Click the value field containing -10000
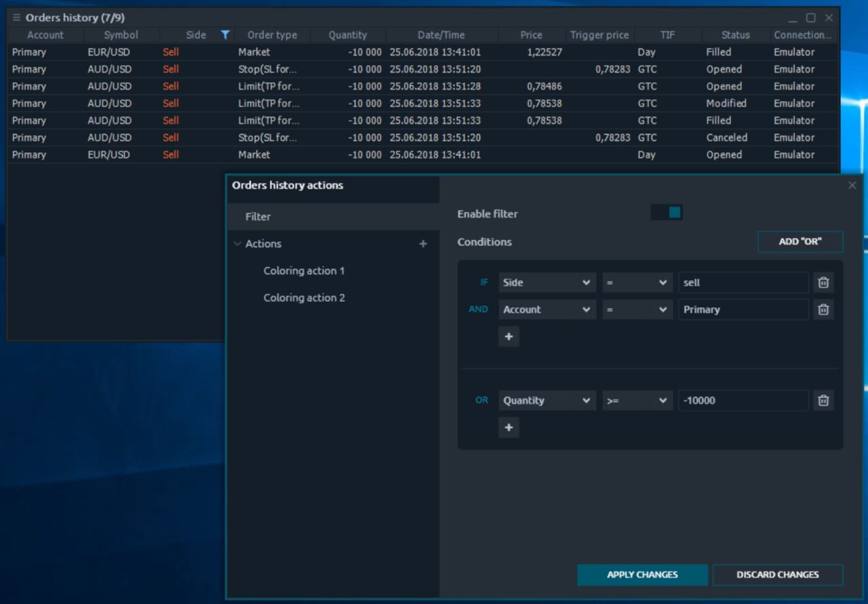This screenshot has height=604, width=868. (x=743, y=401)
